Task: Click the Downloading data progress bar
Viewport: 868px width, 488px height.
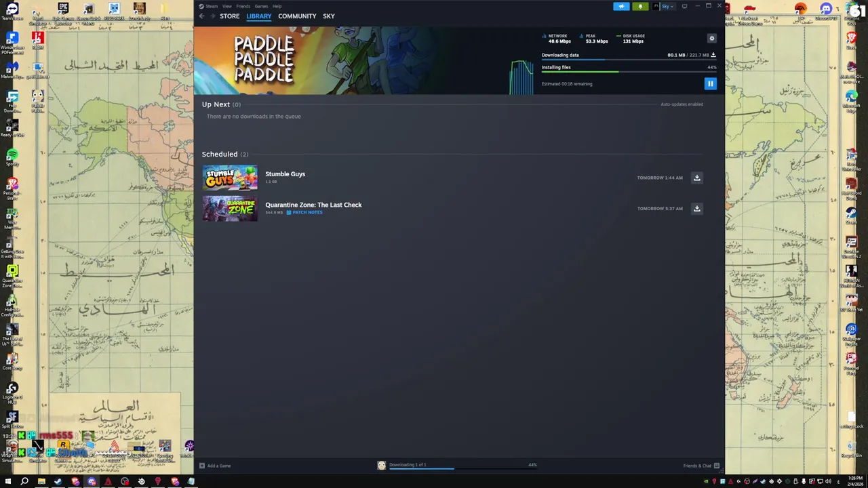Action: (629, 60)
